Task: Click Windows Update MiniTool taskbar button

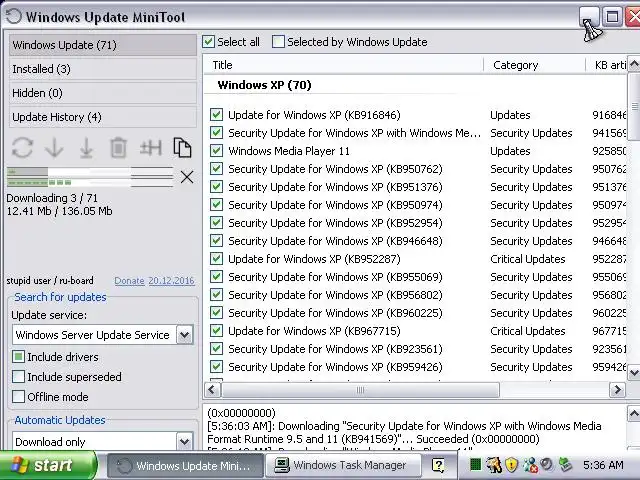Action: (x=185, y=465)
